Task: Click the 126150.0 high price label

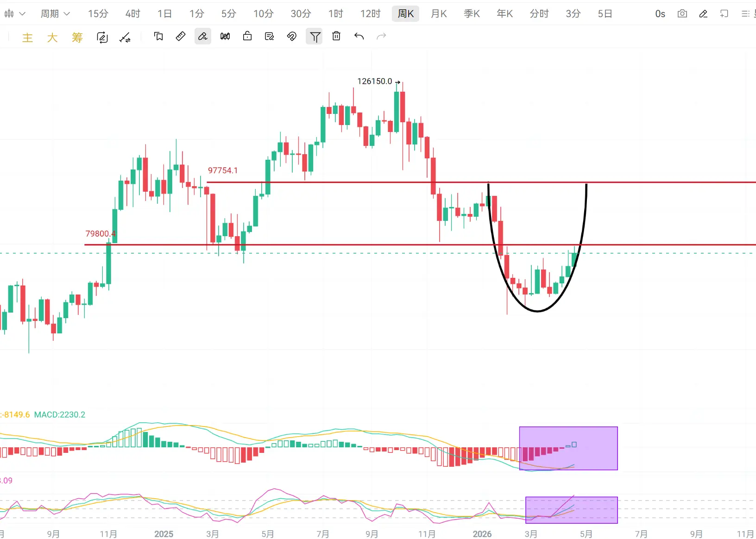Action: 375,81
